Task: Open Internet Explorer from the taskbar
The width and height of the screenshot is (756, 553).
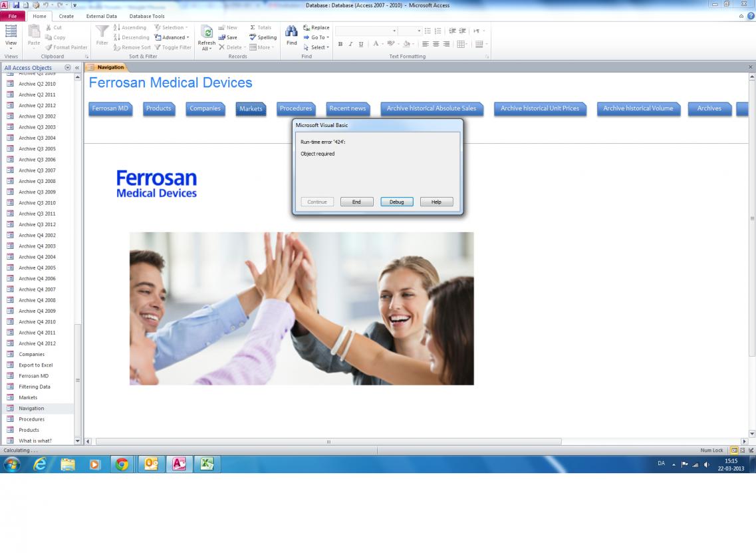Action: (39, 464)
